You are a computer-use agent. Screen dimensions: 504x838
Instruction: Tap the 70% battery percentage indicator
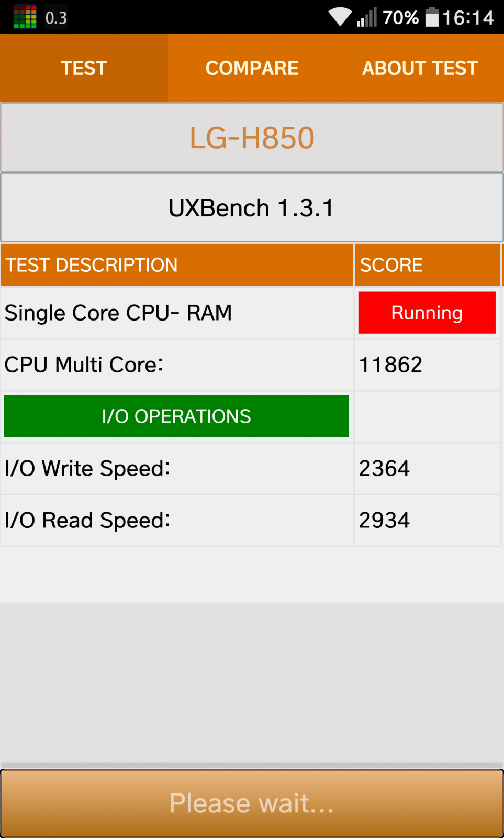click(400, 18)
